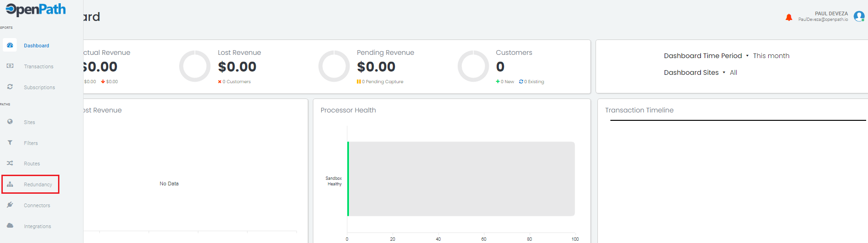Viewport: 868px width, 243px height.
Task: Click the Dashboard sidebar icon
Action: tap(10, 45)
